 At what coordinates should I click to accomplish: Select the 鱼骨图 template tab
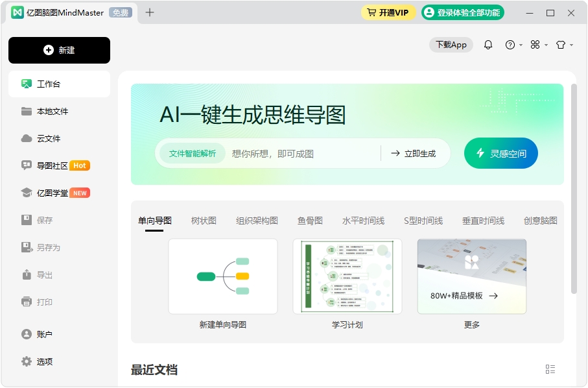310,220
